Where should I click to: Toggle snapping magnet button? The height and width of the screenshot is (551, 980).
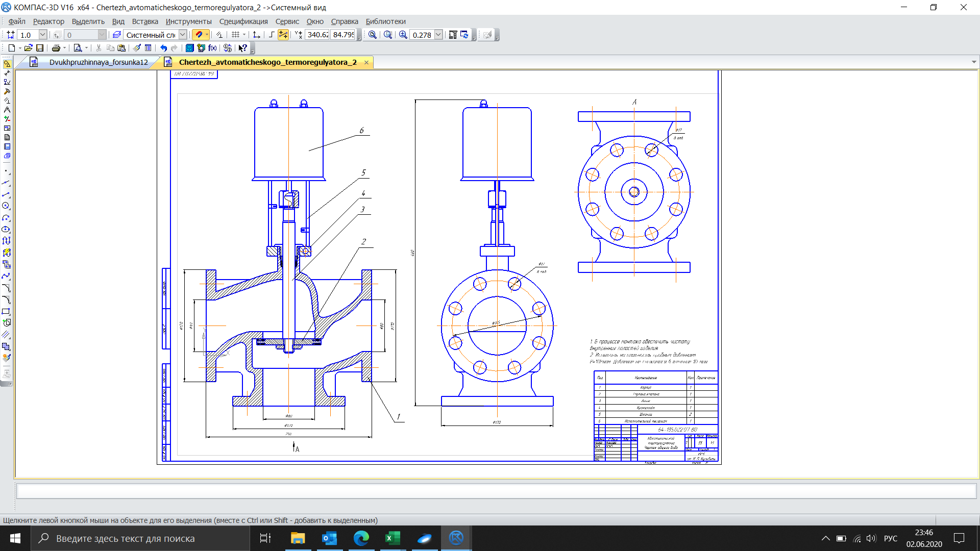[199, 35]
